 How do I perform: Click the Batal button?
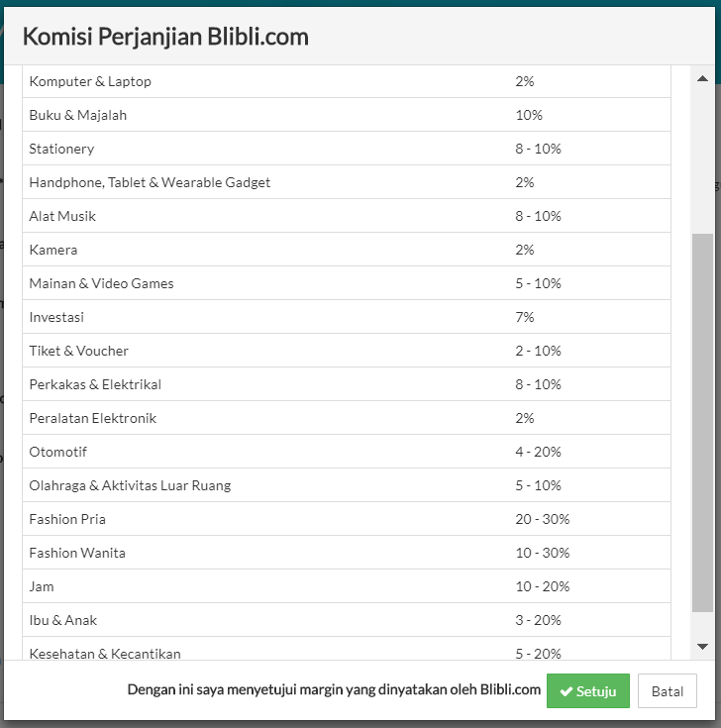[668, 691]
